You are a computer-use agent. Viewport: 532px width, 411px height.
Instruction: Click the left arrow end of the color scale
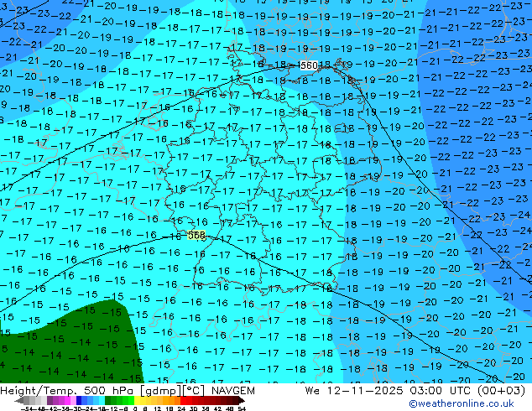click(x=19, y=400)
